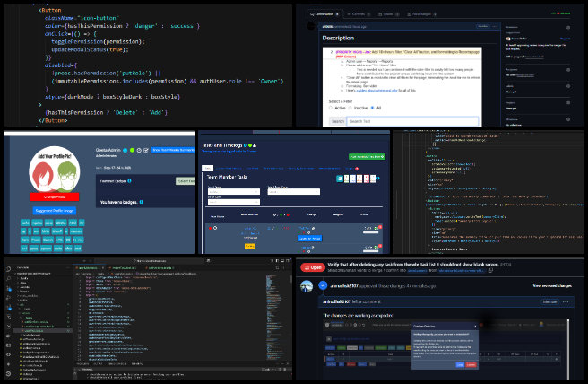This screenshot has height=384, width=588.
Task: Open the Run and Debug icon in VS Code
Action: pyautogui.click(x=8, y=298)
